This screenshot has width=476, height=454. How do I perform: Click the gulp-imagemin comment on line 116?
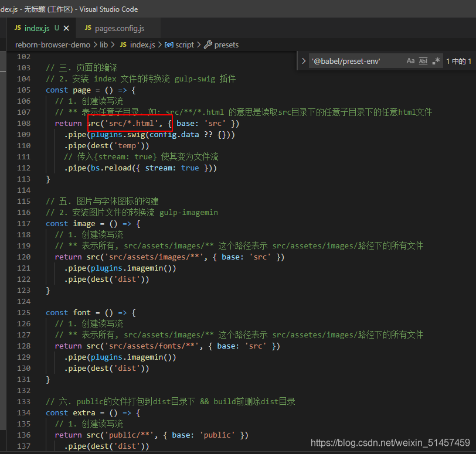132,212
